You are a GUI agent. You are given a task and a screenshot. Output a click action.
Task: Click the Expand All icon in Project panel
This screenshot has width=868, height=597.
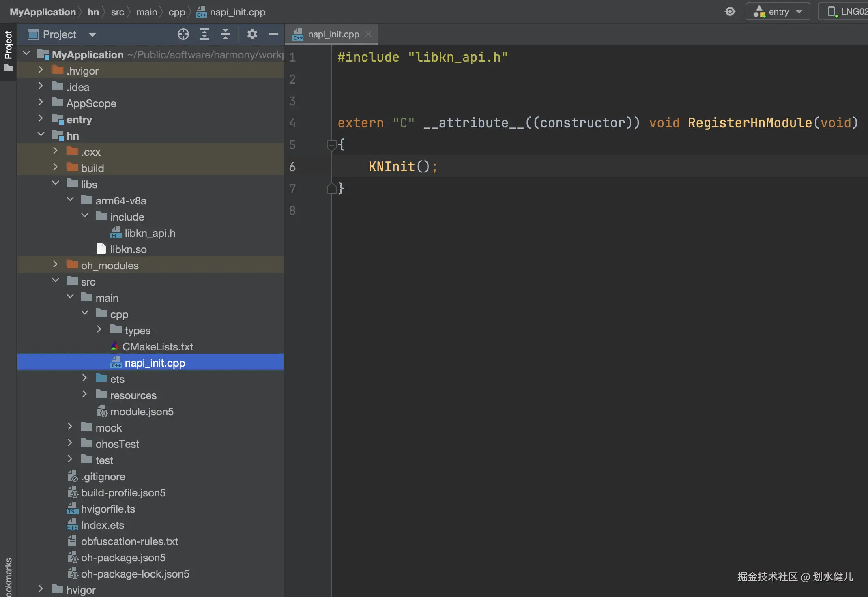point(204,34)
